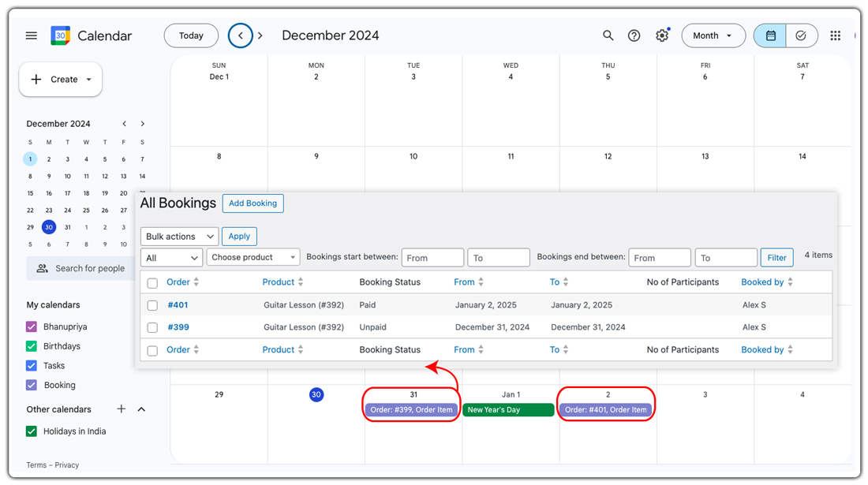Click the Add Booking button
868x485 pixels.
click(x=253, y=203)
